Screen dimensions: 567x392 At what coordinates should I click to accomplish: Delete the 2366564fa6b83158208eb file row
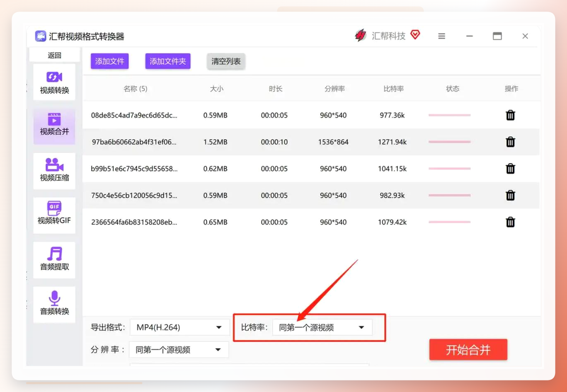pyautogui.click(x=510, y=222)
